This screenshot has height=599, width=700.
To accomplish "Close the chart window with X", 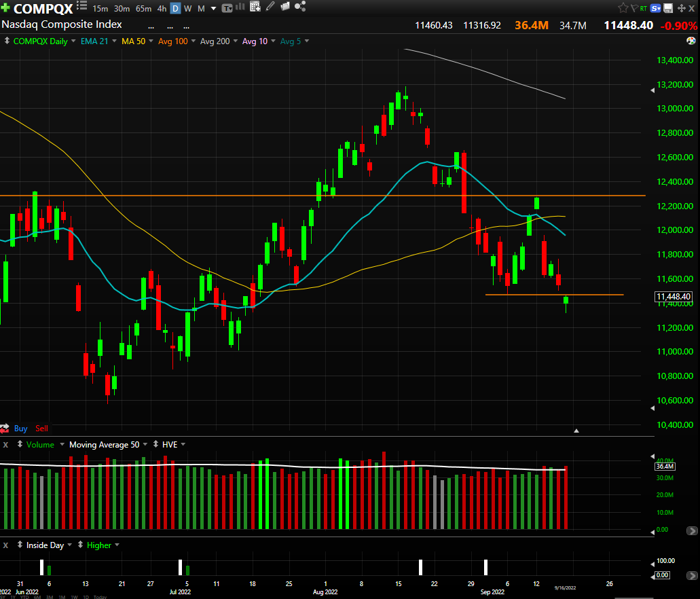I will pyautogui.click(x=692, y=8).
